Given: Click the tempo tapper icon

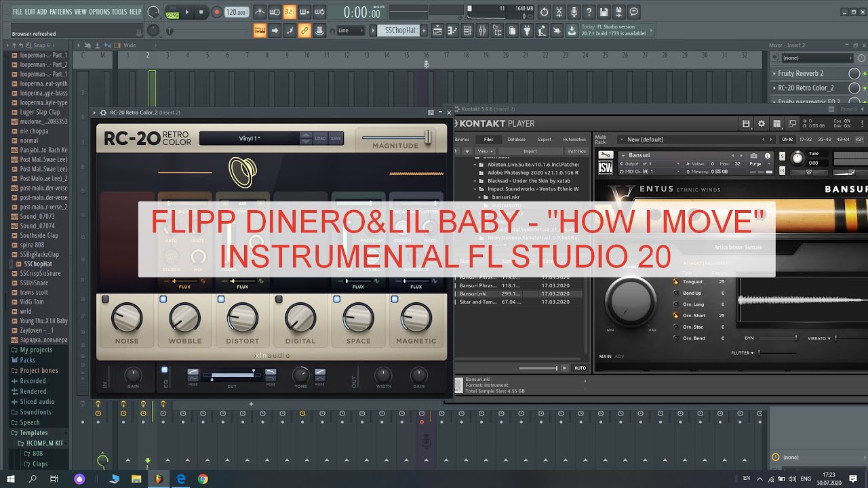Looking at the screenshot, I should (x=542, y=30).
